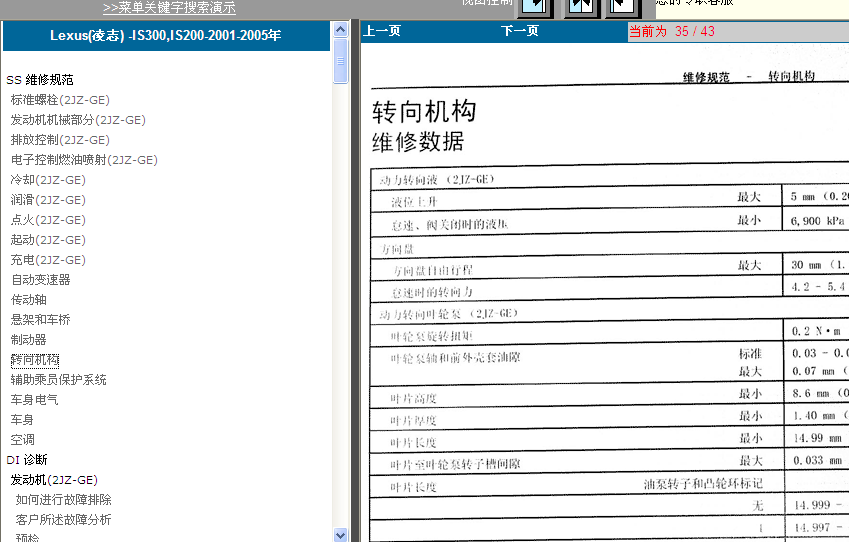Click the sidebar scrollbar thumb
The image size is (849, 542).
pos(341,61)
